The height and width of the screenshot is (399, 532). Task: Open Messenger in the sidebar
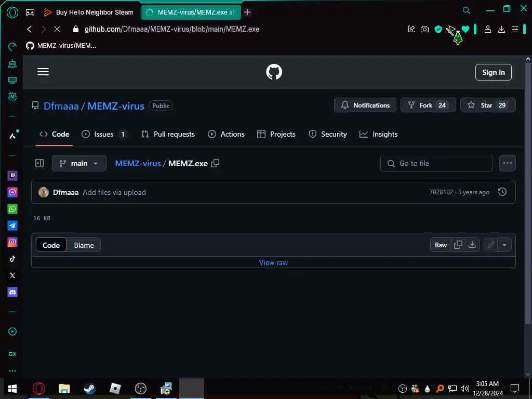[12, 192]
